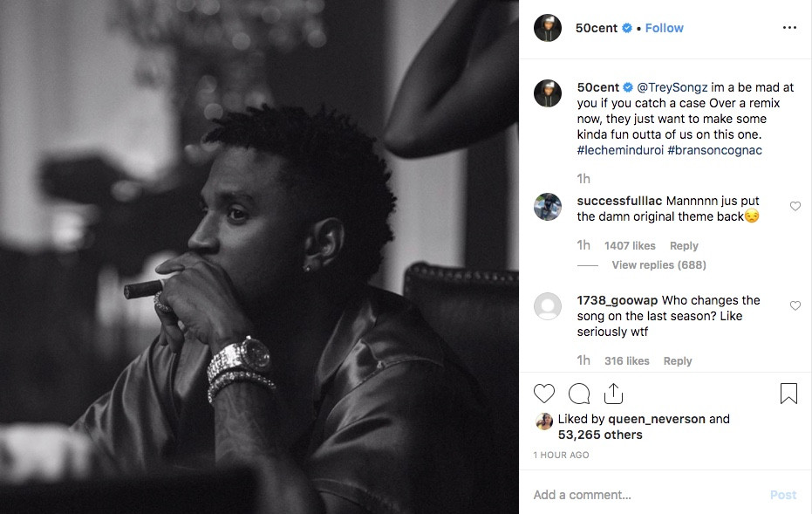Open successfulllac's avatar
The image size is (812, 514).
pyautogui.click(x=548, y=207)
